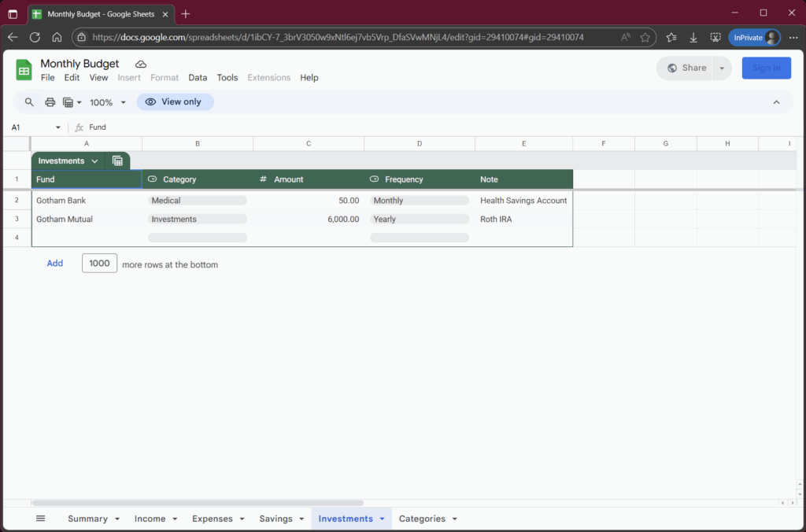Select the Gotham Bank cell
Image resolution: width=806 pixels, height=532 pixels.
[87, 201]
